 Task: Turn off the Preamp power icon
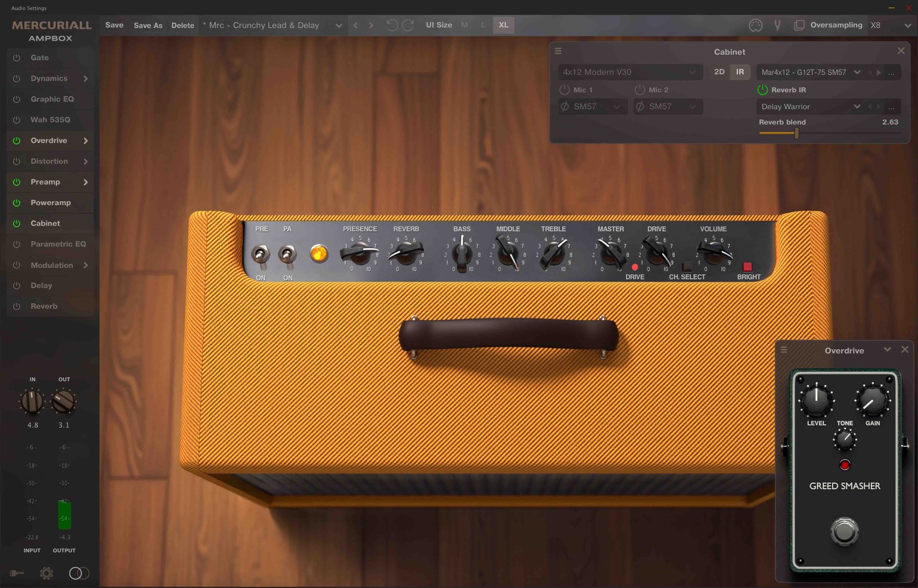[17, 182]
